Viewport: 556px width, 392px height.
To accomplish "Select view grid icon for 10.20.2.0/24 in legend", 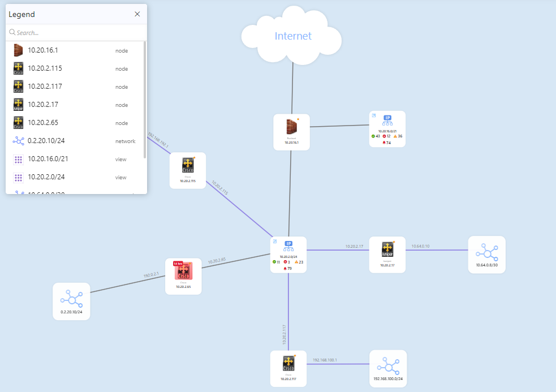I will point(18,178).
